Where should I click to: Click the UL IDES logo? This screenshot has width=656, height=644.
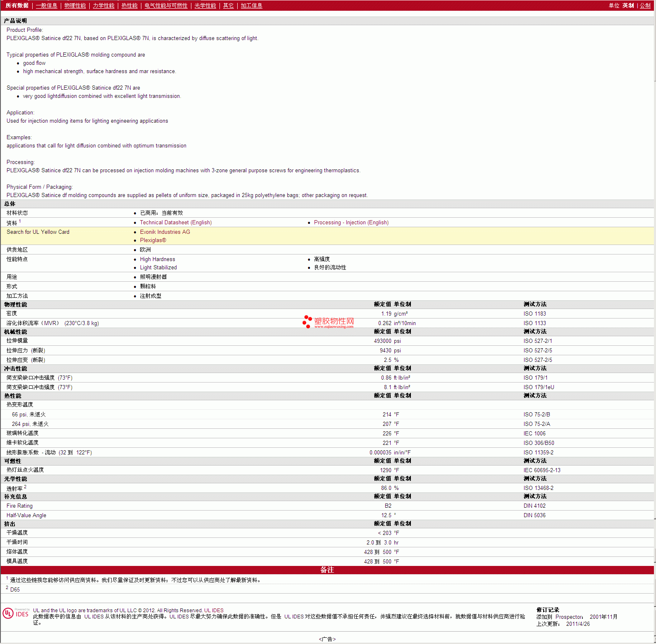[16, 613]
